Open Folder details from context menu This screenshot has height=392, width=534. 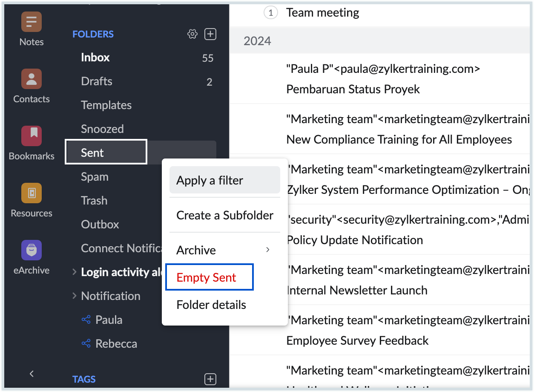click(211, 305)
